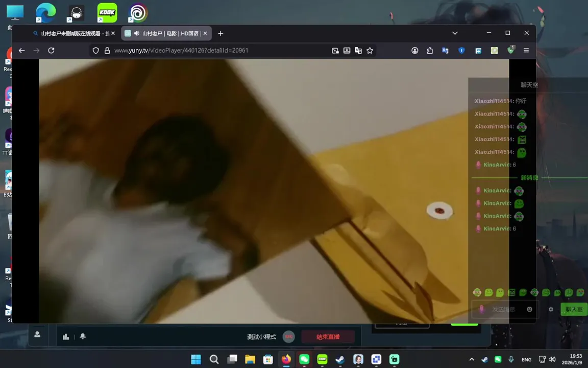588x368 pixels.
Task: Click the install/download page icon in address bar
Action: click(347, 50)
